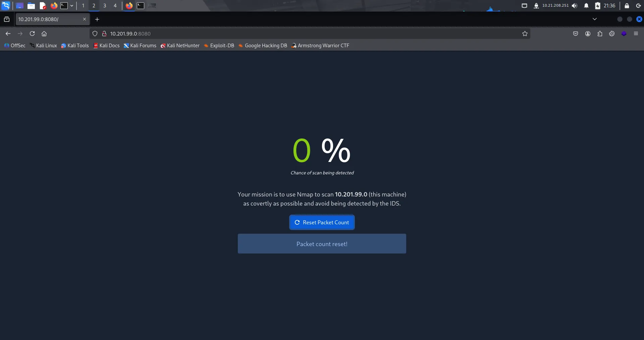Reload the current page
This screenshot has height=340, width=644.
(32, 34)
